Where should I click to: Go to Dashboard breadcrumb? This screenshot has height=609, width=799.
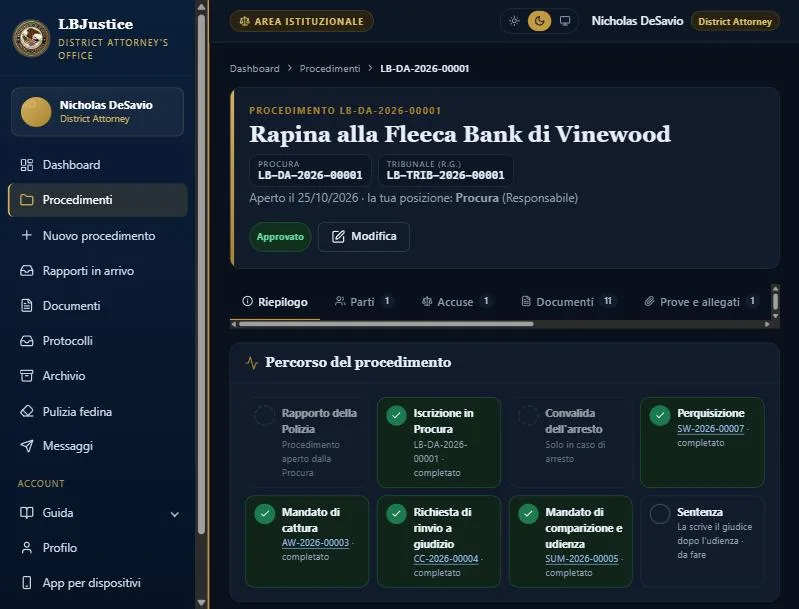[x=254, y=68]
